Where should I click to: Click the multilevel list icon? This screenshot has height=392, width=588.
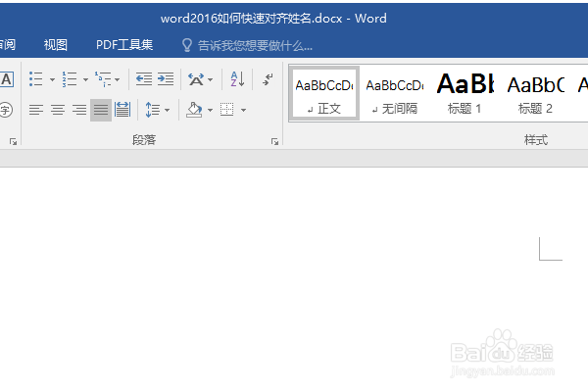point(103,79)
